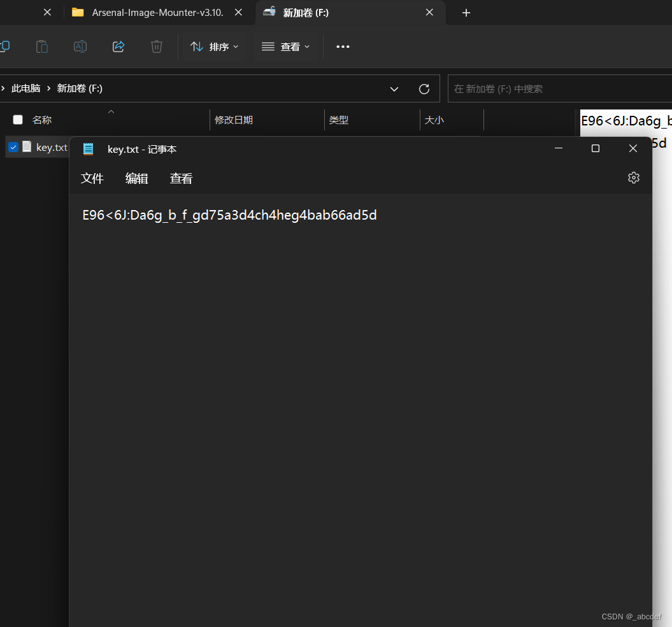Screen dimensions: 672x627
Task: Click the paste icon in Explorer toolbar
Action: point(41,46)
